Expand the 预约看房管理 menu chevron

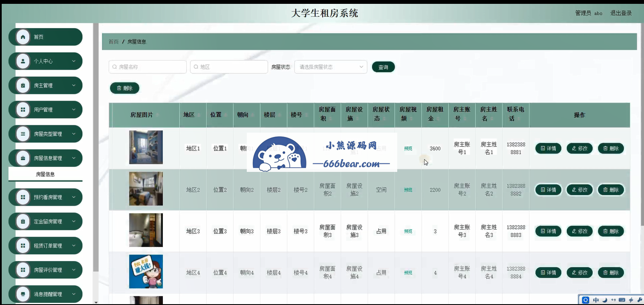pos(74,198)
